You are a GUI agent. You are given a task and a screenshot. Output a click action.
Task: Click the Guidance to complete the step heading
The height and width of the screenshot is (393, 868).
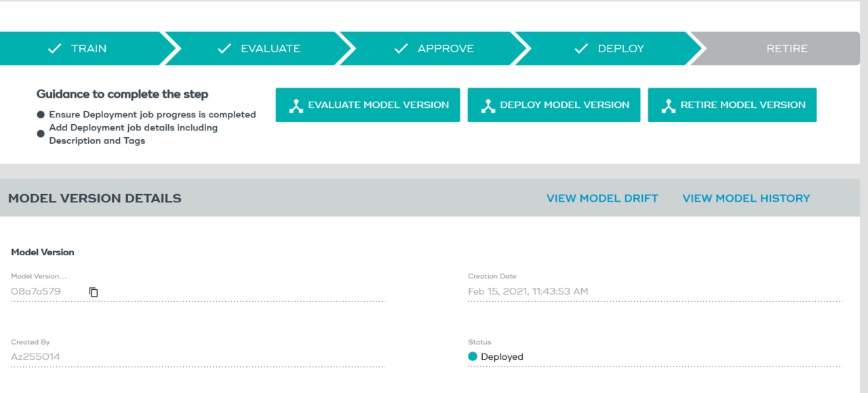click(122, 94)
